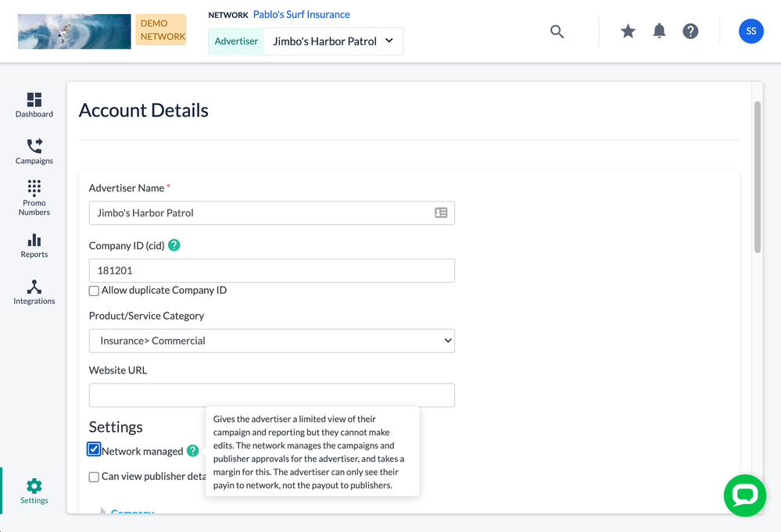Open the SS user avatar menu
781x532 pixels.
pos(751,31)
